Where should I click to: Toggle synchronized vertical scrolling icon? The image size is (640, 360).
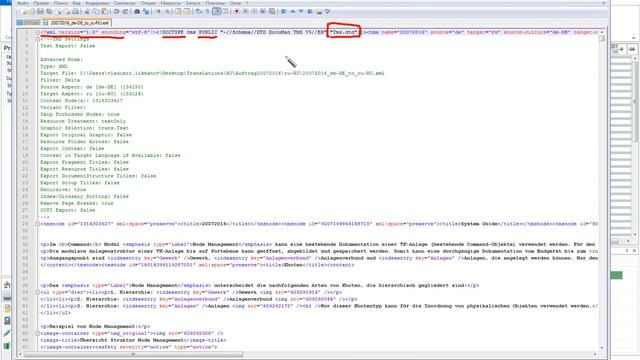178,11
